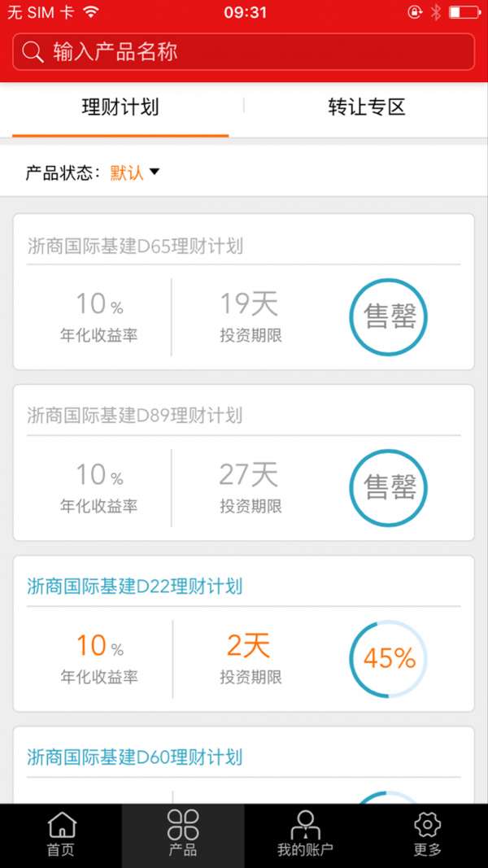This screenshot has width=488, height=868.
Task: Switch to the 理财计划 tab
Action: click(120, 107)
